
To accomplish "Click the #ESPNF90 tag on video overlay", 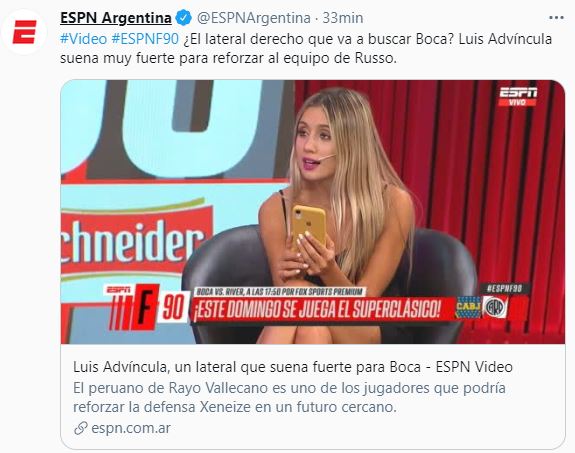I will pyautogui.click(x=504, y=289).
